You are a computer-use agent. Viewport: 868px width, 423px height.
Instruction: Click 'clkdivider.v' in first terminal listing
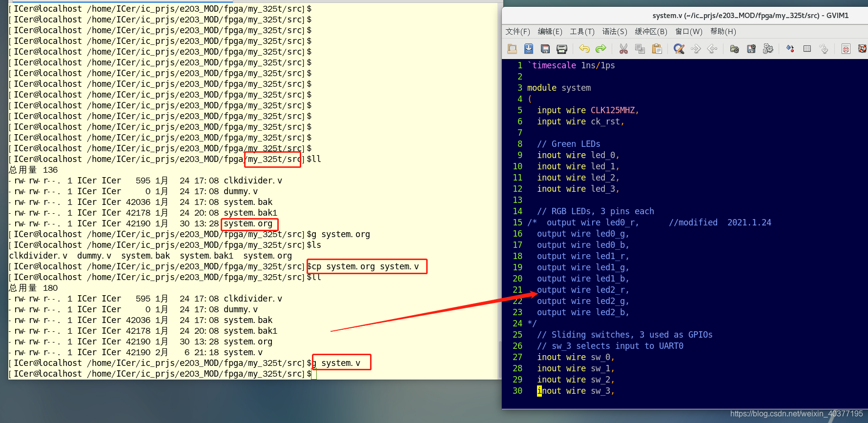coord(253,181)
